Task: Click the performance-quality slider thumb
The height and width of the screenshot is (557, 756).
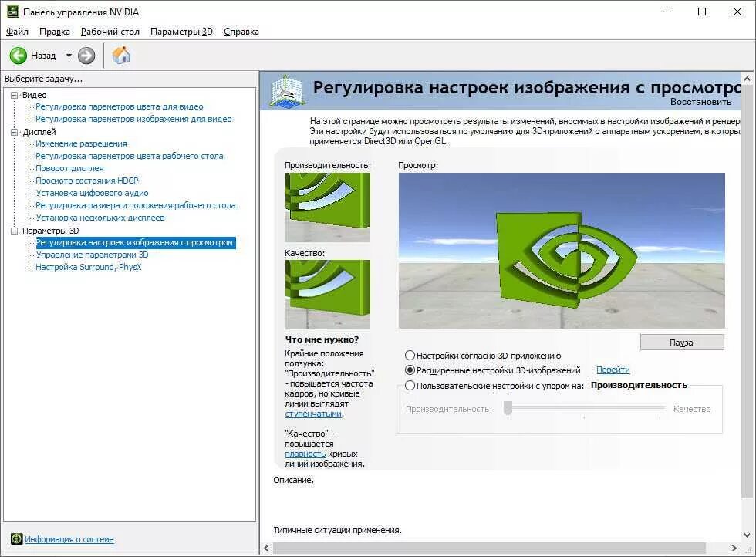Action: (508, 408)
